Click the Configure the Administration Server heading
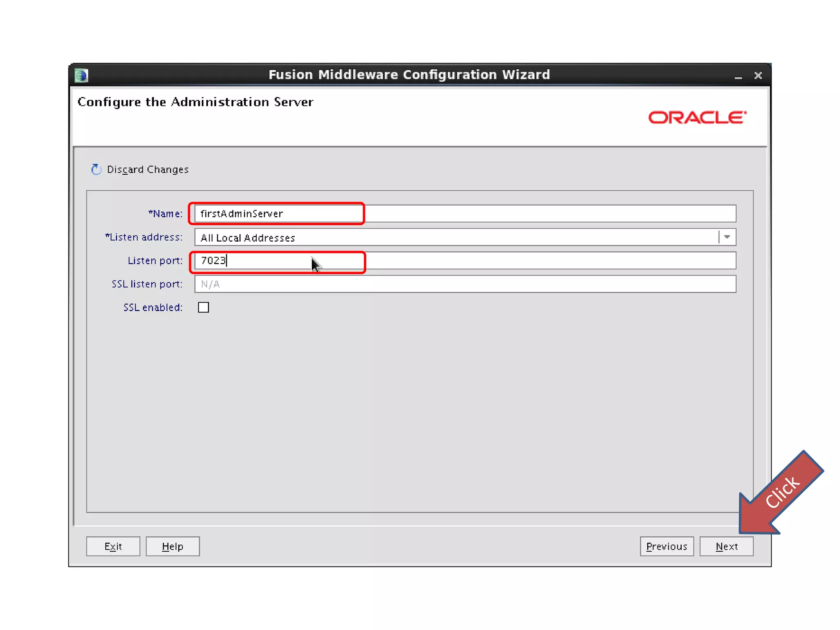Viewport: 840px width, 630px height. click(x=195, y=102)
